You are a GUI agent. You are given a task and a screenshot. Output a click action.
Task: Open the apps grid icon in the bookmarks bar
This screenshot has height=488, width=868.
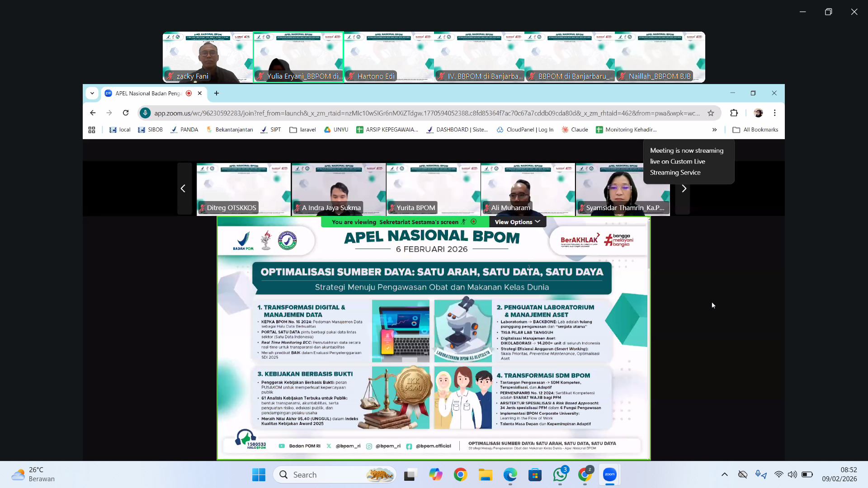point(92,130)
